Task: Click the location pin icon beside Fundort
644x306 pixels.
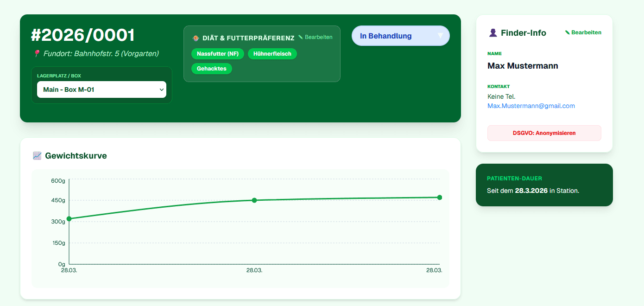Action: click(x=37, y=54)
